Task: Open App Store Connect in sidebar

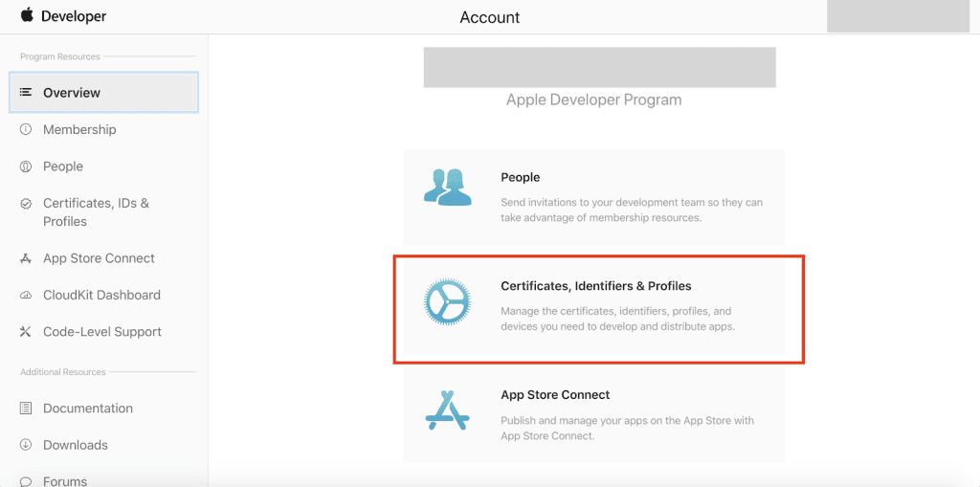Action: coord(99,258)
